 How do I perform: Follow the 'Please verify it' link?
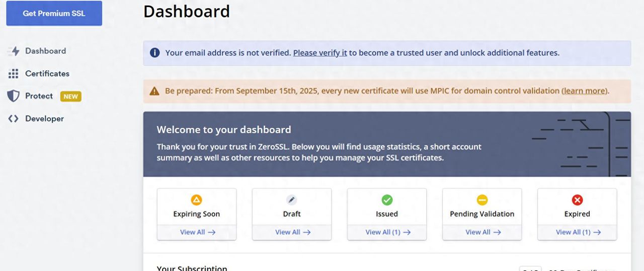(x=320, y=53)
